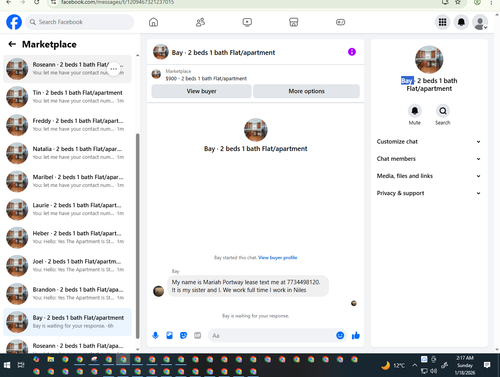Open Task View on the taskbar
Image resolution: width=500 pixels, height=377 pixels.
pos(21,365)
